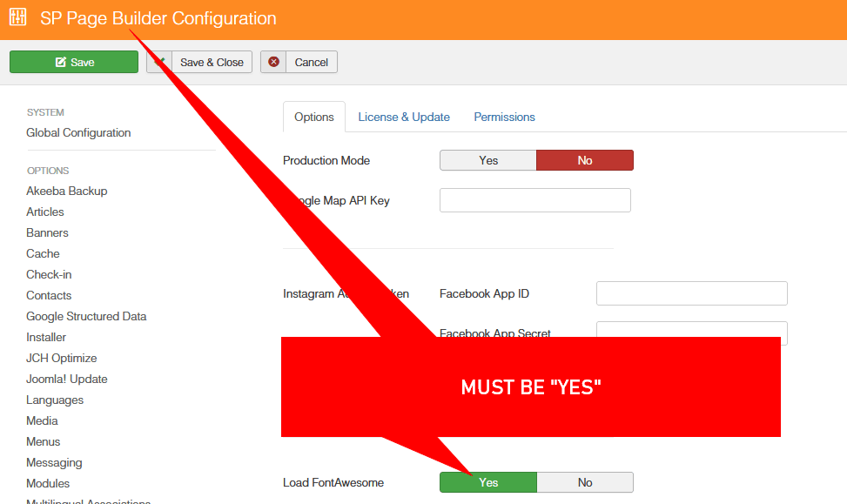Click the Production Mode label
The width and height of the screenshot is (847, 504).
pos(326,160)
